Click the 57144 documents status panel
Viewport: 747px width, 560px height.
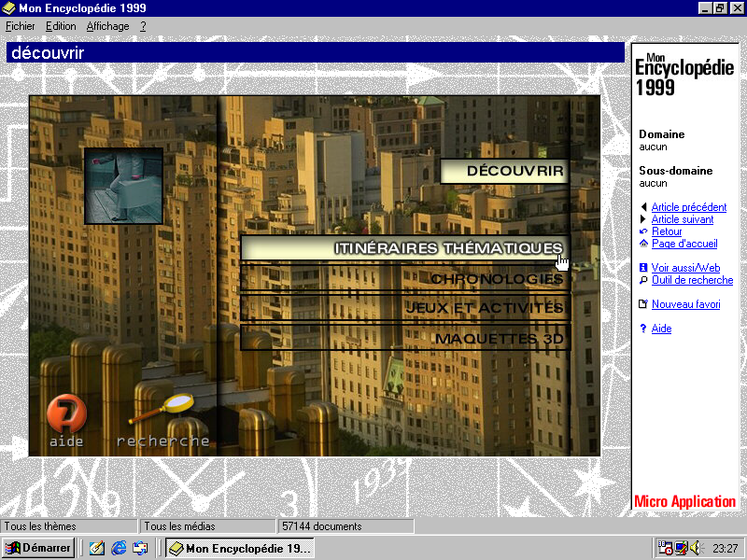[x=345, y=526]
